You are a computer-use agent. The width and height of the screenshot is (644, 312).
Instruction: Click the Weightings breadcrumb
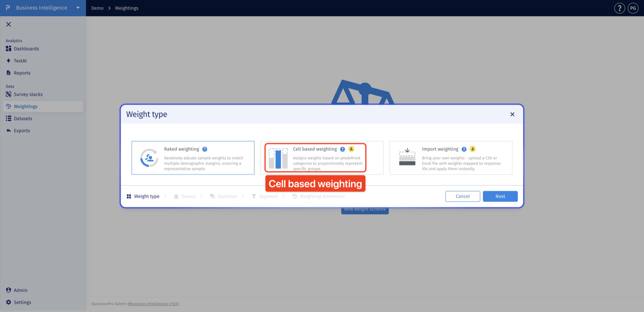click(x=127, y=8)
